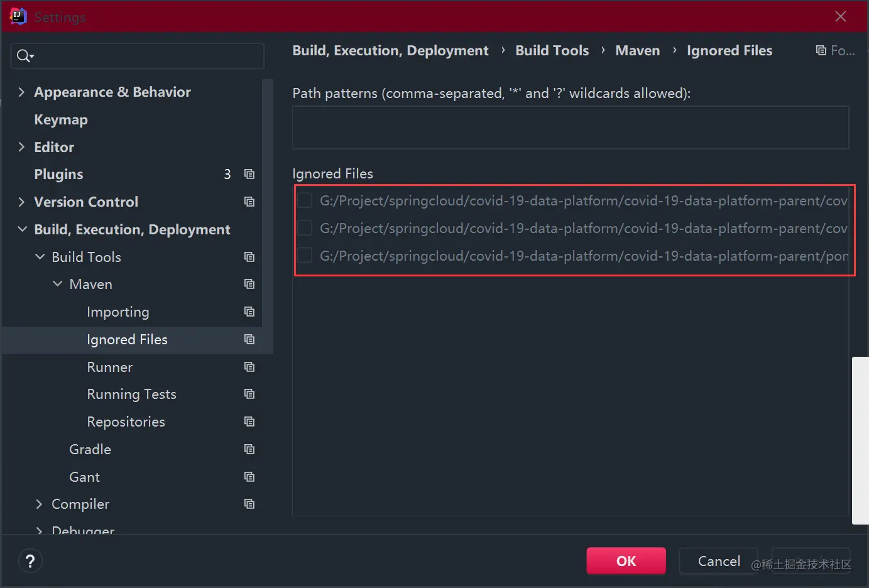Click the Build, Execution, Deployment breadcrumb
The width and height of the screenshot is (869, 588).
(x=390, y=50)
